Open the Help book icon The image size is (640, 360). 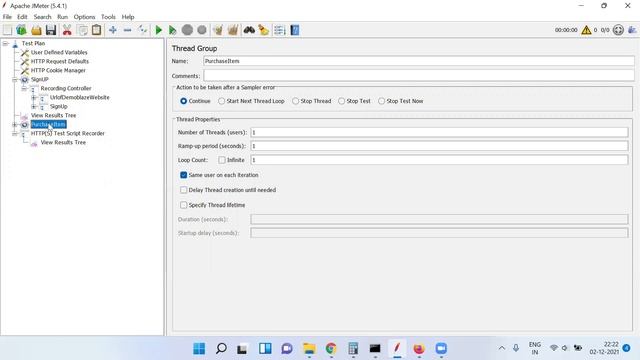pos(295,30)
